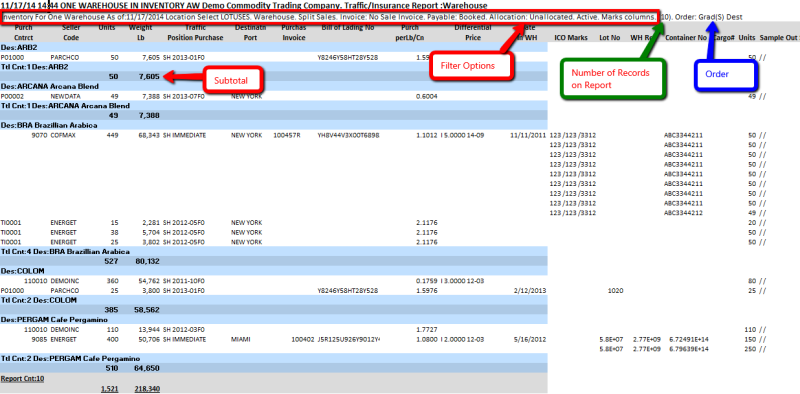Select the date 5/16/2012

pos(531,339)
